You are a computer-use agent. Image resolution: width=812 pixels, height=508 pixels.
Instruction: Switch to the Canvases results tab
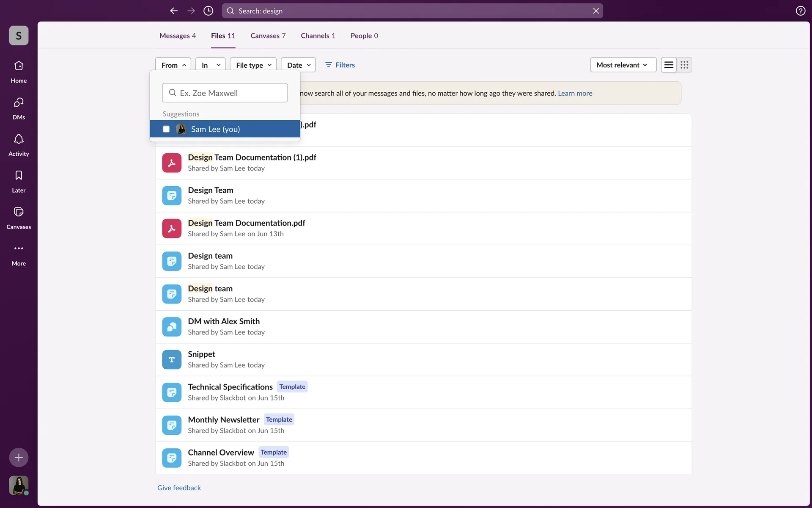(268, 36)
